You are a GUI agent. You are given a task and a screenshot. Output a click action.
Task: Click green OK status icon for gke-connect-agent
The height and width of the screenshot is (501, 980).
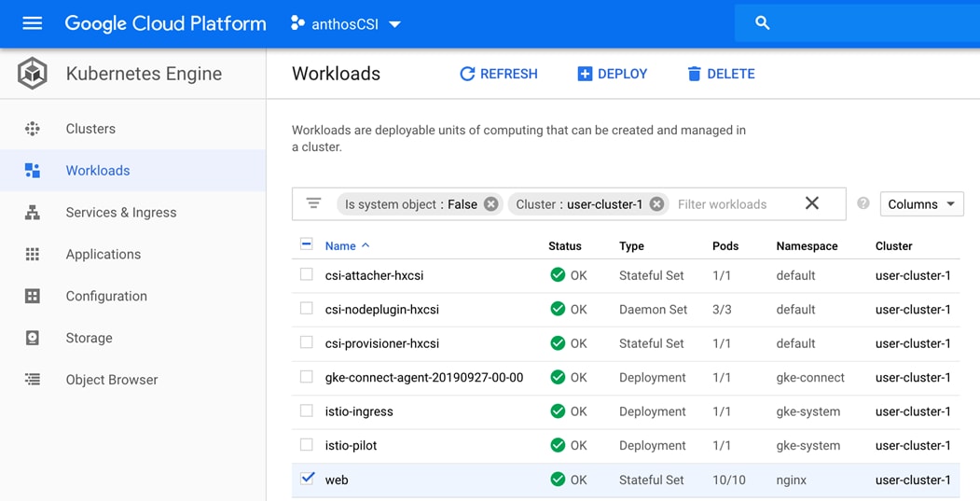(558, 377)
